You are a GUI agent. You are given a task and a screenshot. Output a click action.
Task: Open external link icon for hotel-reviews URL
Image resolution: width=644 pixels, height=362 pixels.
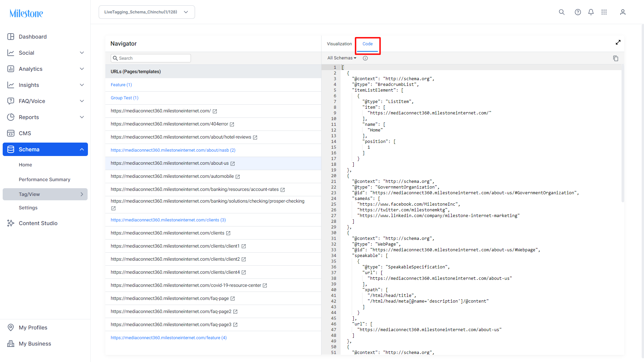pos(255,137)
